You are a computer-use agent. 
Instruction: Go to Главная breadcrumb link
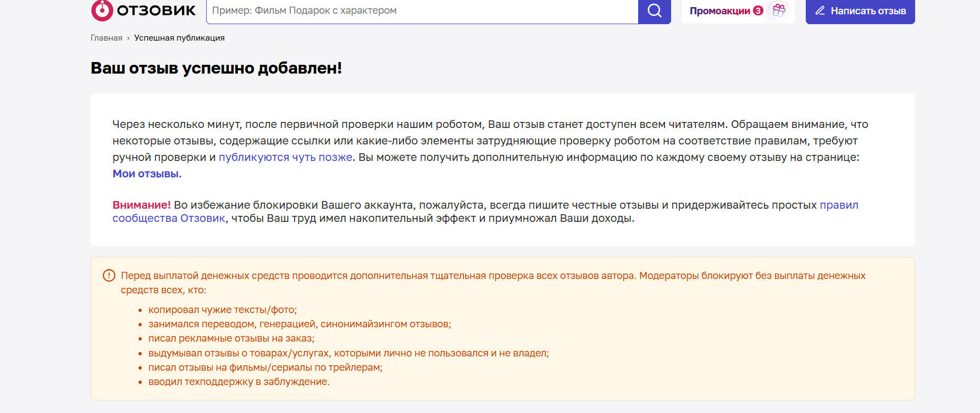coord(107,38)
